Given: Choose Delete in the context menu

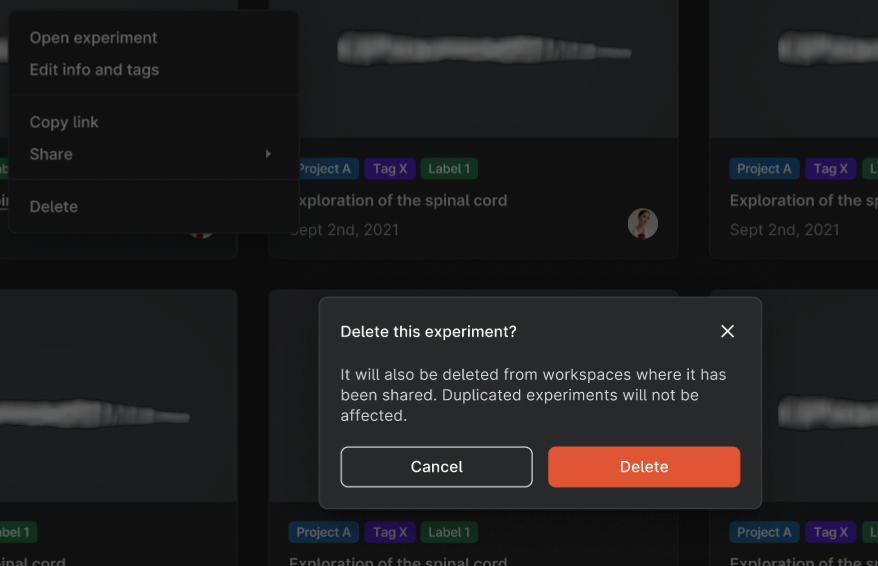Looking at the screenshot, I should click(x=54, y=207).
